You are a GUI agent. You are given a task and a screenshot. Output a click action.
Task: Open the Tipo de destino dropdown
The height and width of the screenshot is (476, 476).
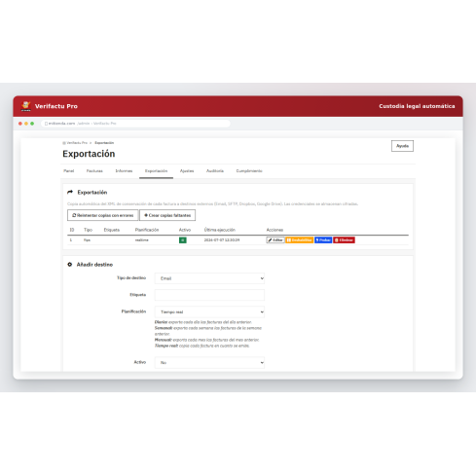pyautogui.click(x=209, y=278)
